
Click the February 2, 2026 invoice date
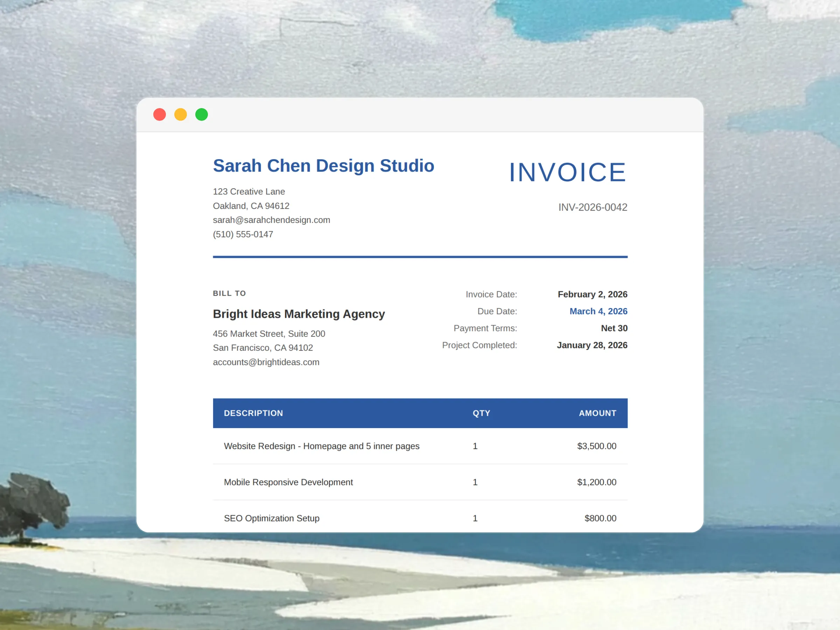[592, 294]
